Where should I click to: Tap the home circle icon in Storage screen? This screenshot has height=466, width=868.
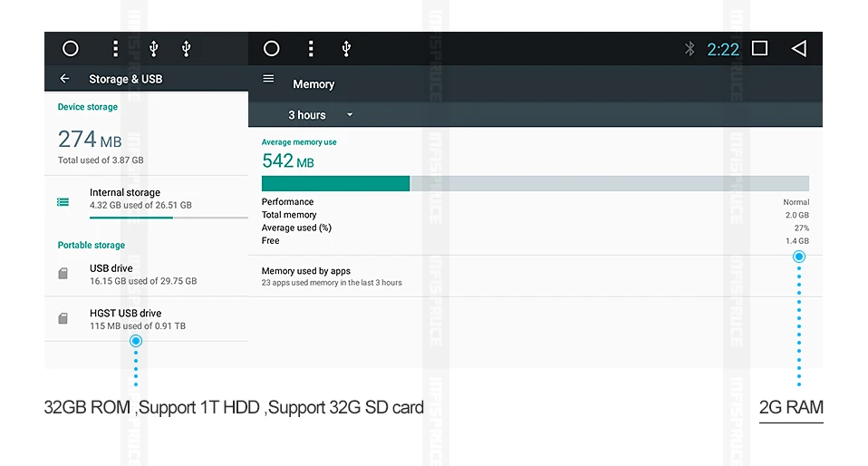(71, 49)
